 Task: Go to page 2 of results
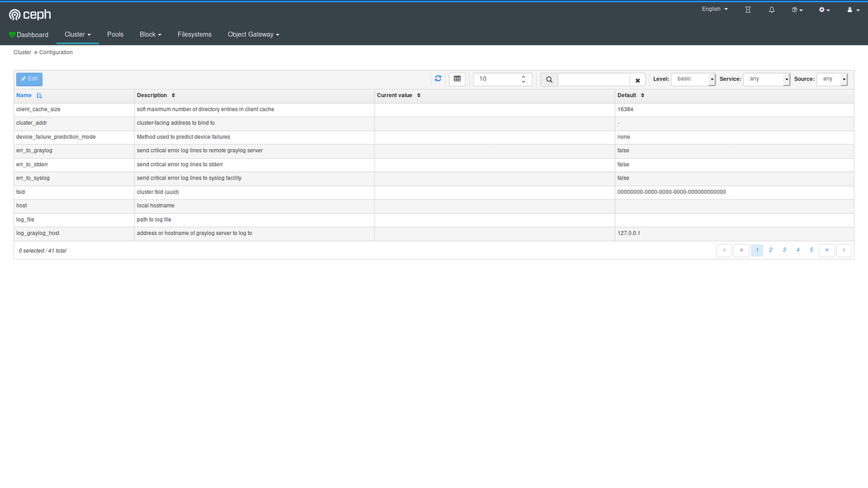click(x=770, y=250)
